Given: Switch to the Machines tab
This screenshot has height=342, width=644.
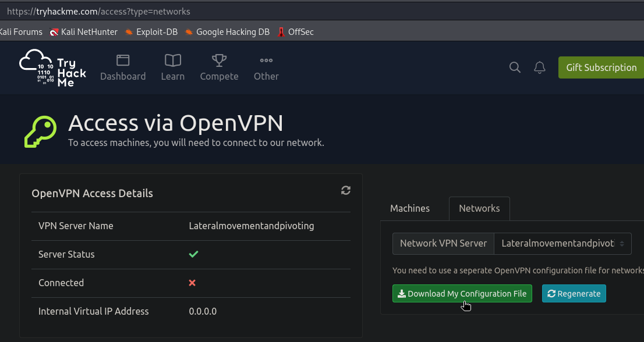Looking at the screenshot, I should click(x=410, y=208).
